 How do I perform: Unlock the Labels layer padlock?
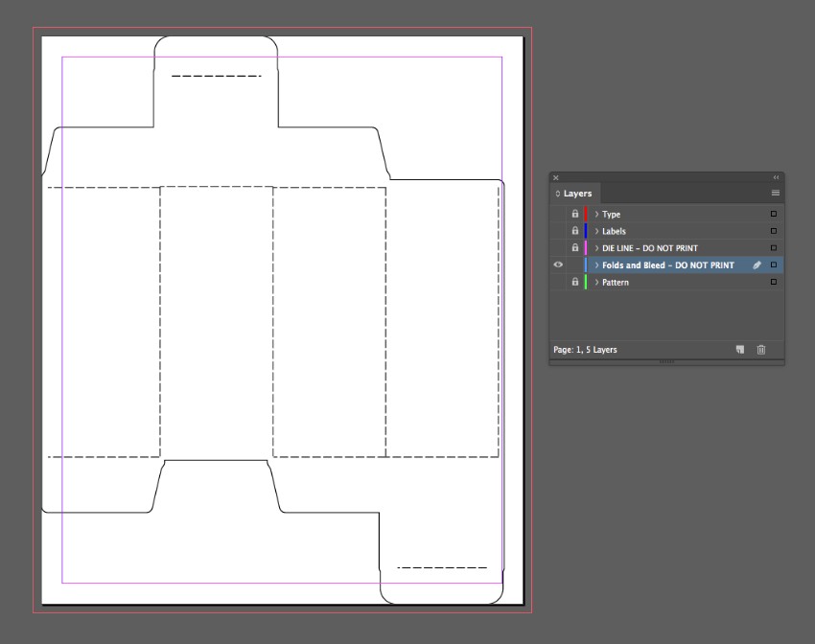coord(575,231)
